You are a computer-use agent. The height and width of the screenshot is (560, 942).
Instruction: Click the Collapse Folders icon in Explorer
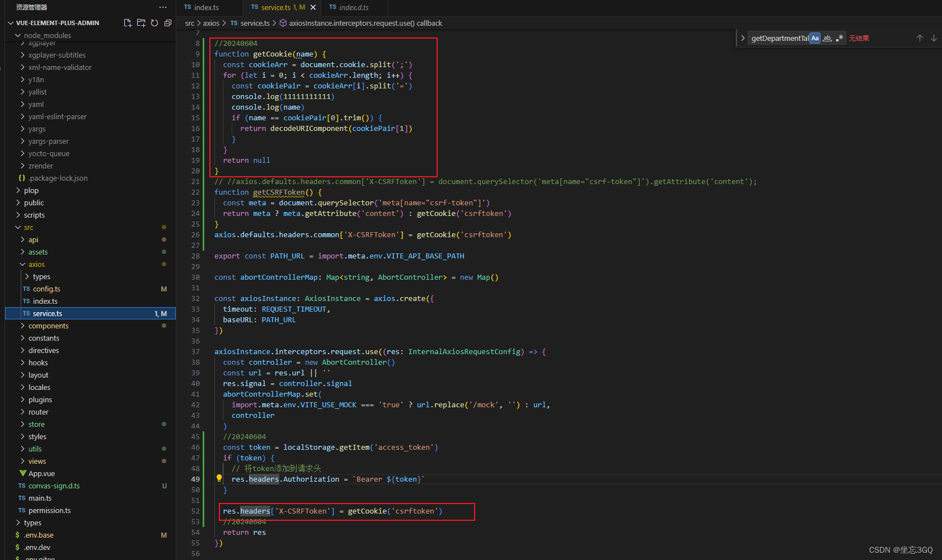coord(168,22)
